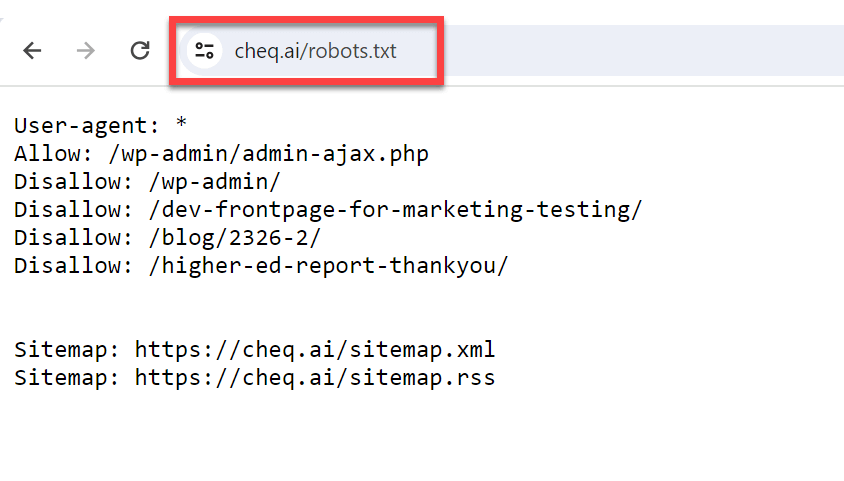The width and height of the screenshot is (844, 481).
Task: Click the standalone /wp-admin/ disallow path
Action: tap(215, 182)
